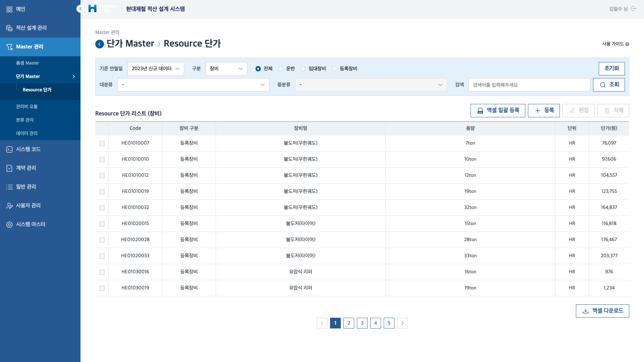644x362 pixels.
Task: Collapse the sidebar with the arrow icon
Action: coord(80,9)
